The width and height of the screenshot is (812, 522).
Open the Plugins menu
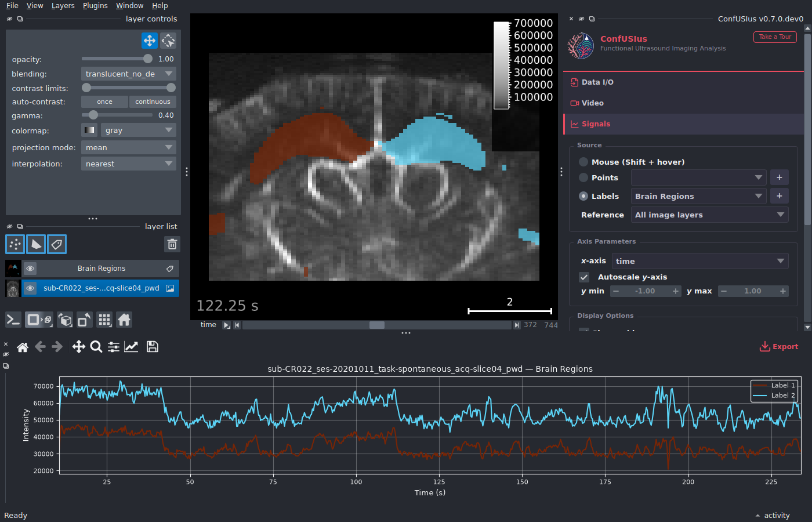[95, 6]
